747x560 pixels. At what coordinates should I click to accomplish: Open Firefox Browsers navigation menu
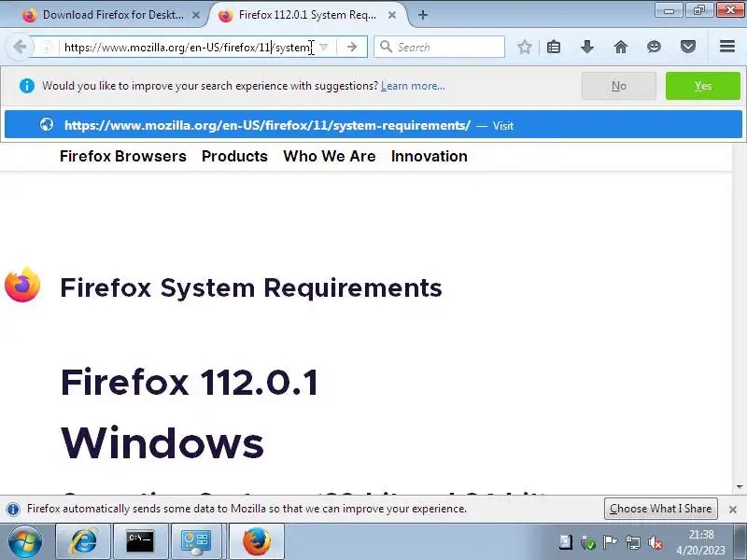click(x=123, y=156)
